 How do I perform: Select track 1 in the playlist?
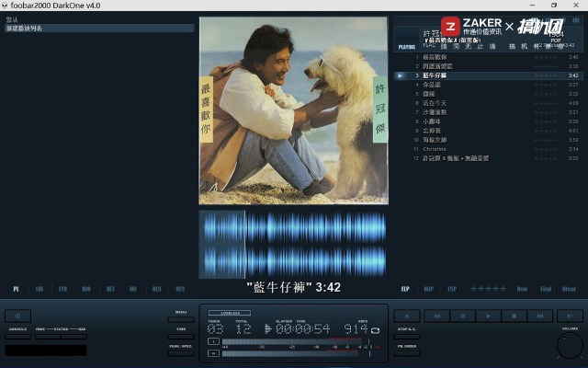(488, 57)
